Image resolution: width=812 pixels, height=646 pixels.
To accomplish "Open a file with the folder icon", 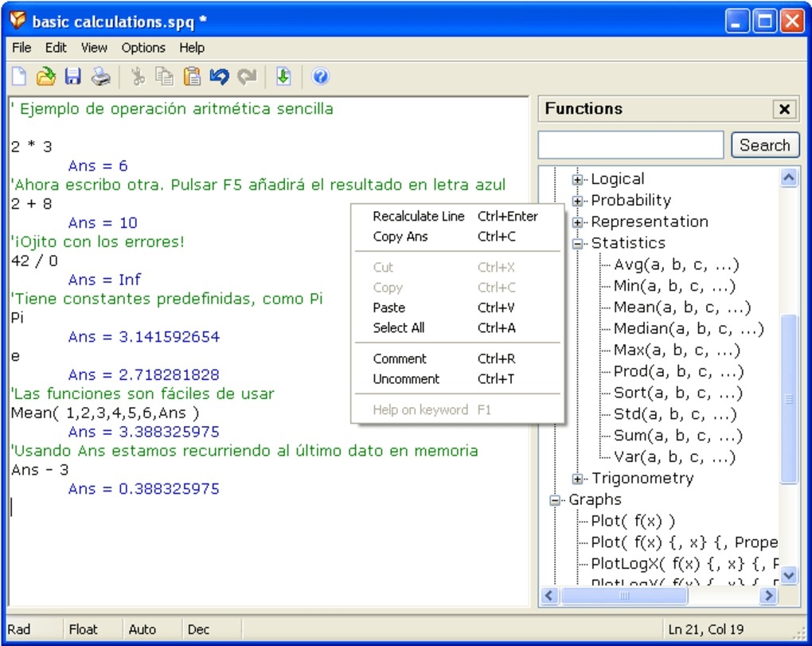I will point(46,76).
